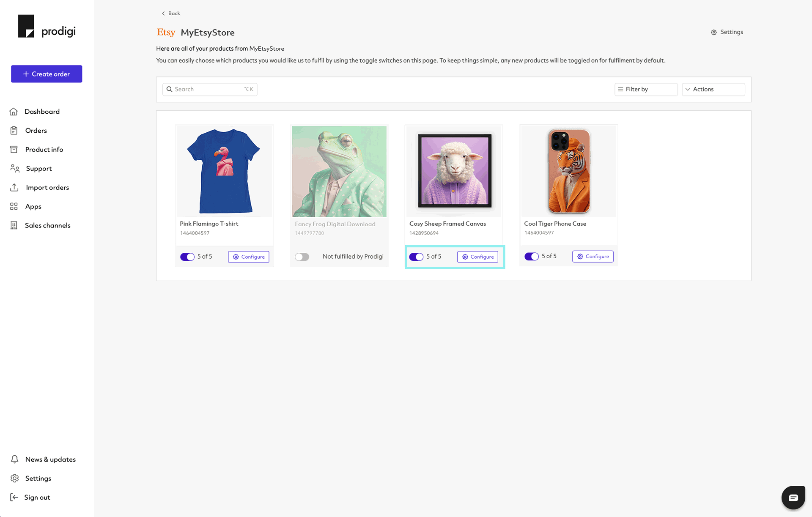Toggle fulfillment for Pink Flamingo T-shirt
Image resolution: width=812 pixels, height=517 pixels.
(187, 256)
